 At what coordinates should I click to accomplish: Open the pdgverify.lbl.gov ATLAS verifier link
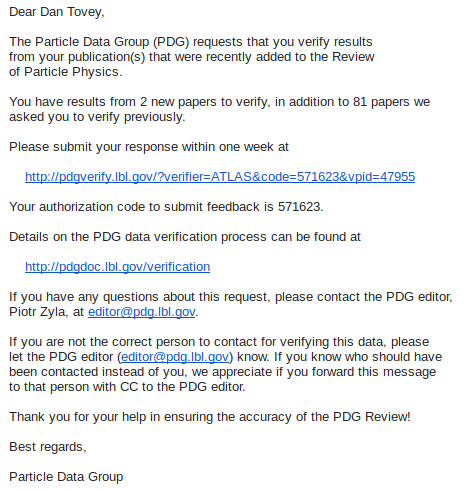pos(220,177)
